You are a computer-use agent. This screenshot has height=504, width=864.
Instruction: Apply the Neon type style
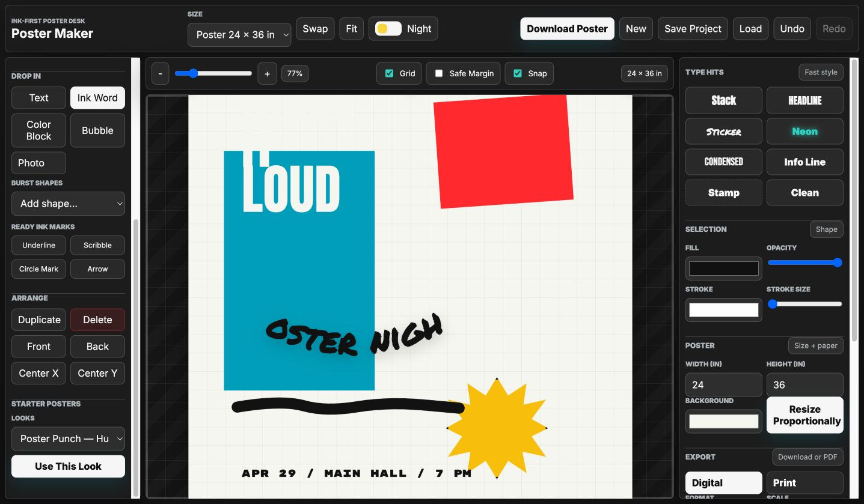[804, 132]
